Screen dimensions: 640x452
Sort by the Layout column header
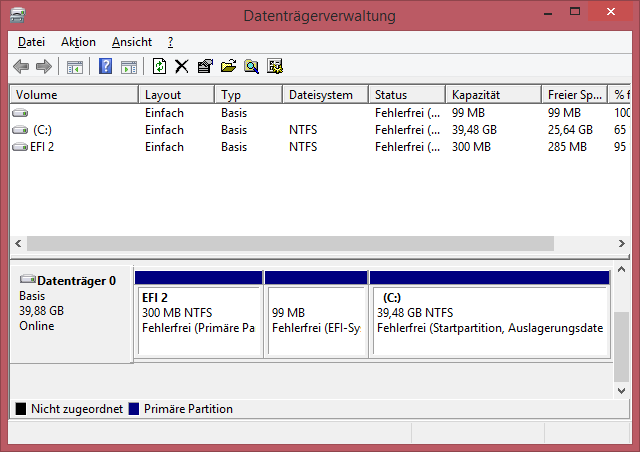click(x=177, y=95)
